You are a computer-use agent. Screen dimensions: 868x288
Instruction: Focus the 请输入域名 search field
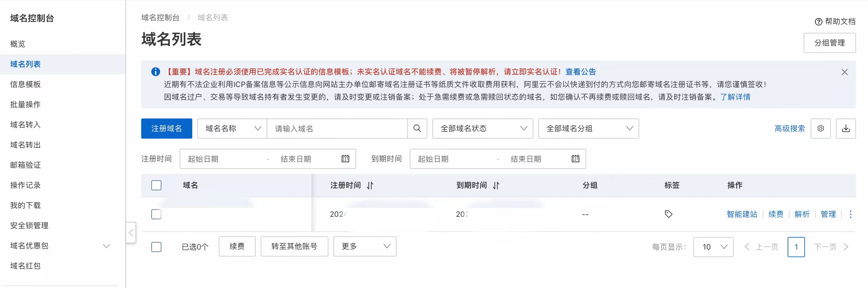(337, 128)
